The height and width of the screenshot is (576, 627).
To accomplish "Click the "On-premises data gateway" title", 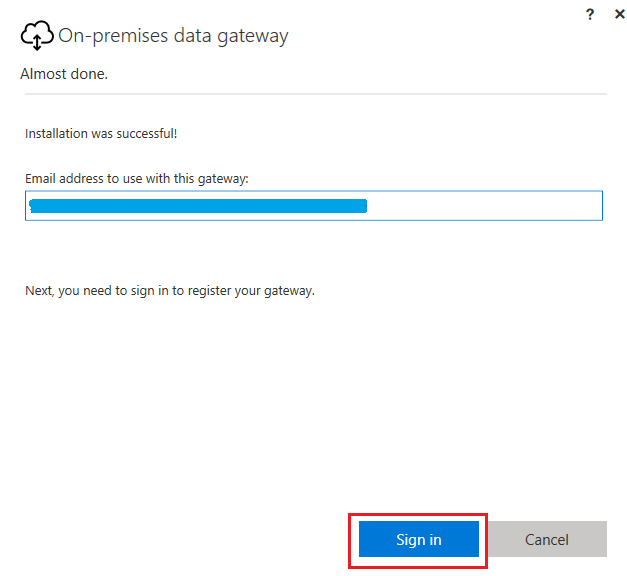I will point(173,36).
